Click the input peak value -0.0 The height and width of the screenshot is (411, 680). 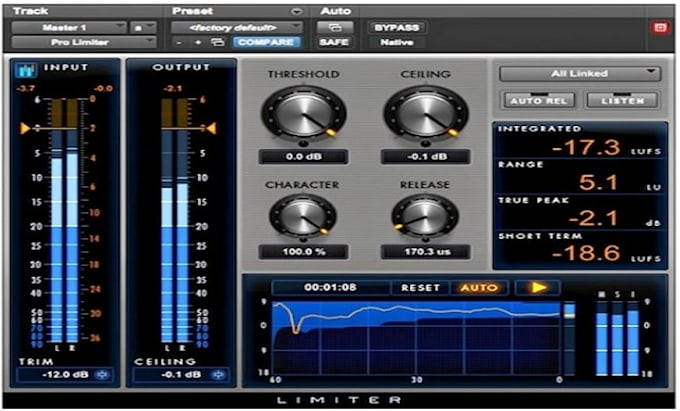(x=104, y=88)
